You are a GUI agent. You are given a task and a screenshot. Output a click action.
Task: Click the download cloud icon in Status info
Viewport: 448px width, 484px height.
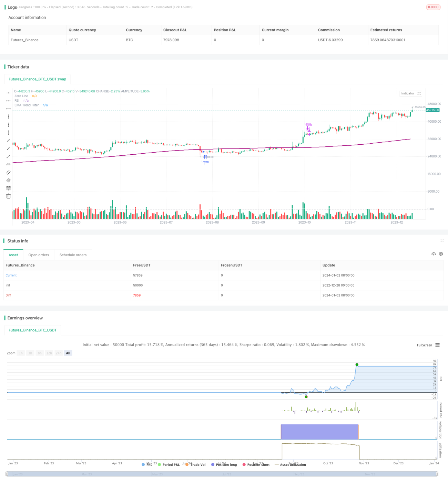coord(434,254)
